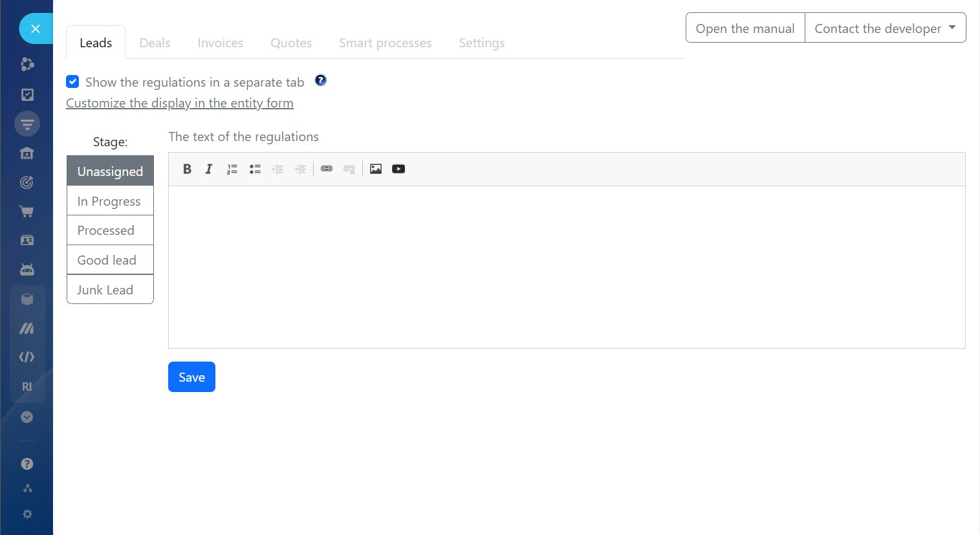Toggle italic text in the editor toolbar
This screenshot has height=535, width=980.
coord(209,169)
